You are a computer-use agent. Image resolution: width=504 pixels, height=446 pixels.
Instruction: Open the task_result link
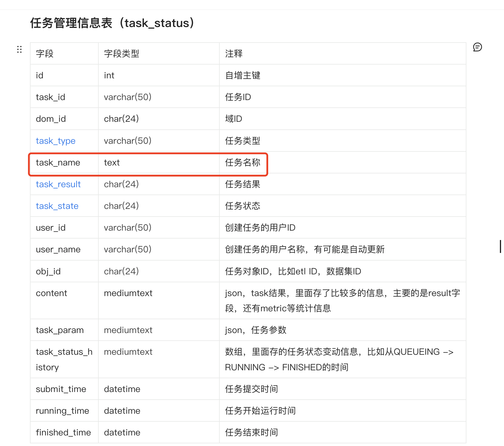58,184
